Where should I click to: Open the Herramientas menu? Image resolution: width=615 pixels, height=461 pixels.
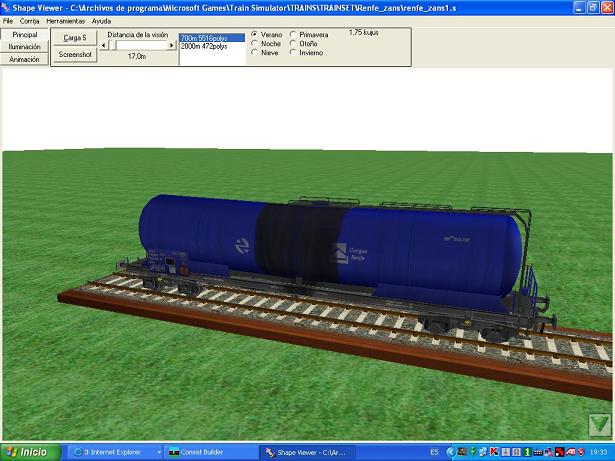pos(65,20)
